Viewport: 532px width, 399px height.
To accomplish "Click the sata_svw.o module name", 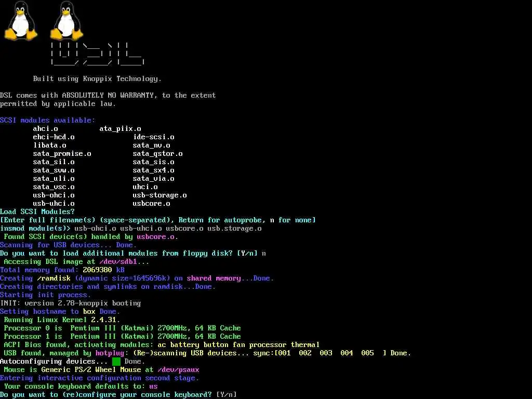I will pos(54,170).
